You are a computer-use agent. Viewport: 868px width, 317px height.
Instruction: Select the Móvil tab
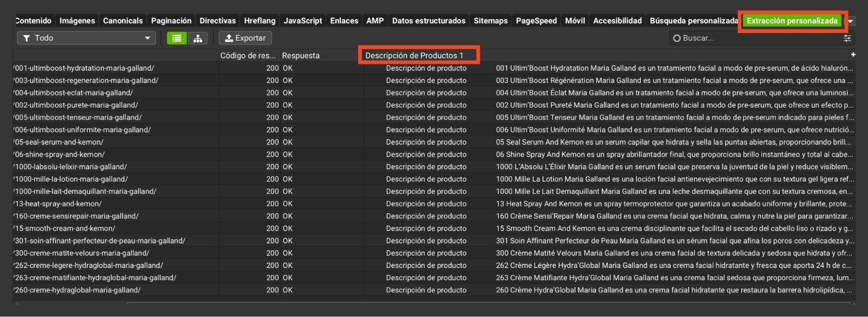[575, 20]
